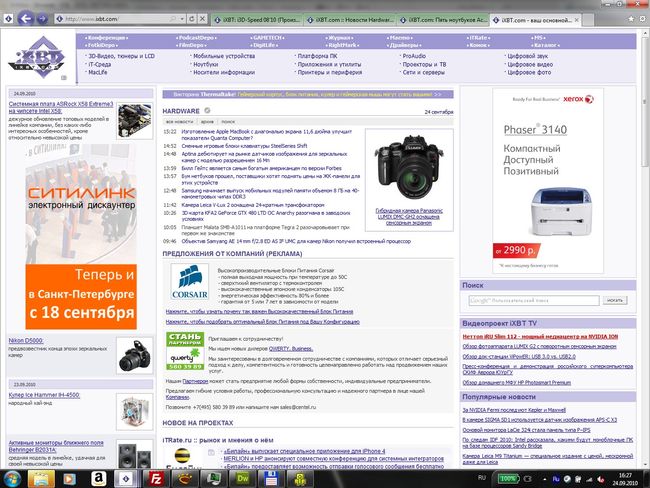Open the address bar search magnifier
Viewport: 650px width, 488px height.
(172, 19)
